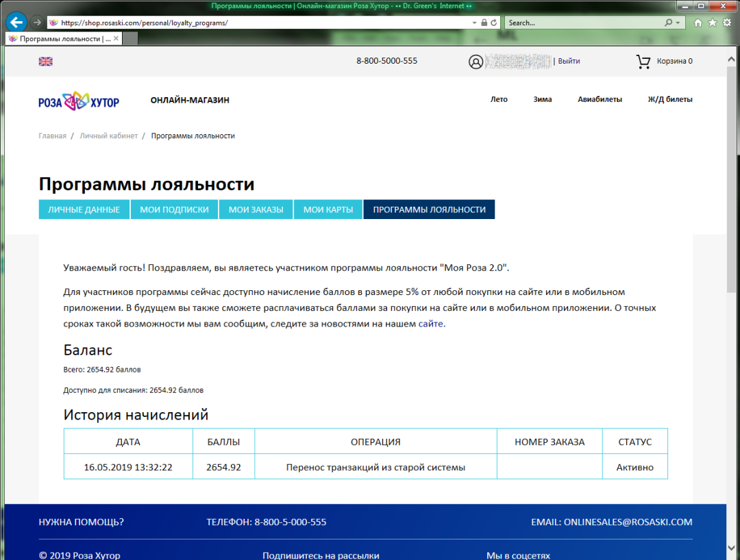Click the page scrollbar up arrow

click(x=731, y=60)
